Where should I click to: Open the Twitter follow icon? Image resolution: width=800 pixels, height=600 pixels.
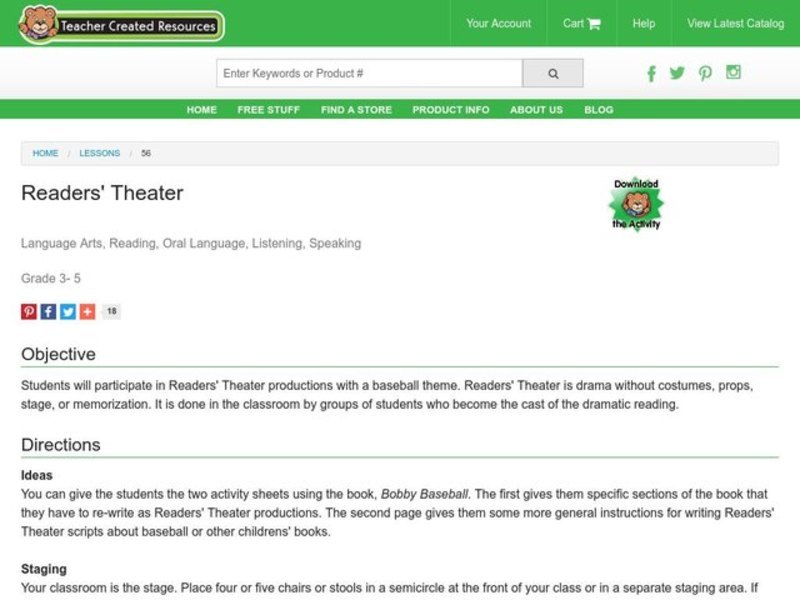(677, 73)
